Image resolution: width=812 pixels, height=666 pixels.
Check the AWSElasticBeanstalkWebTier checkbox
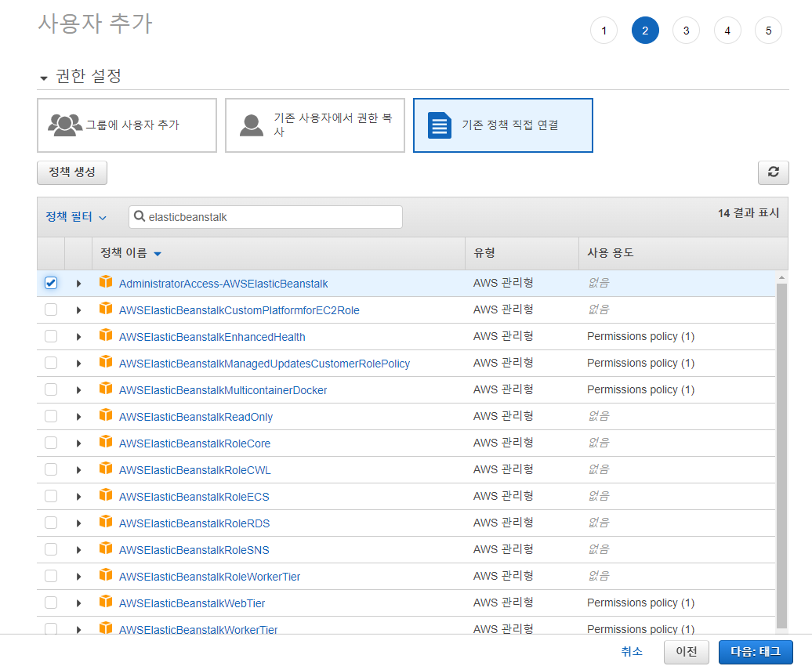coord(51,603)
